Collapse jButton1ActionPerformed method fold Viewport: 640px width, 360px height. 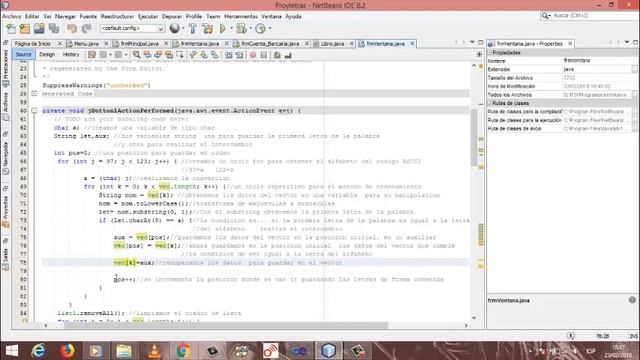pos(34,111)
